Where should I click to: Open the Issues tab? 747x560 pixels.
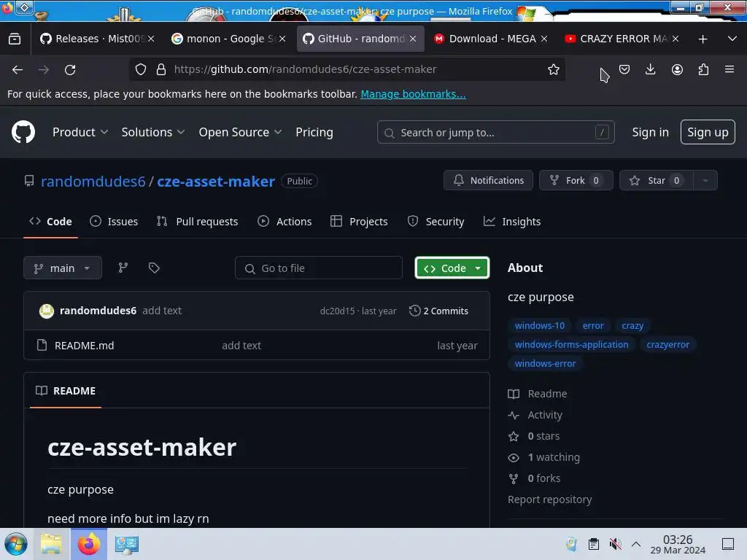point(114,222)
